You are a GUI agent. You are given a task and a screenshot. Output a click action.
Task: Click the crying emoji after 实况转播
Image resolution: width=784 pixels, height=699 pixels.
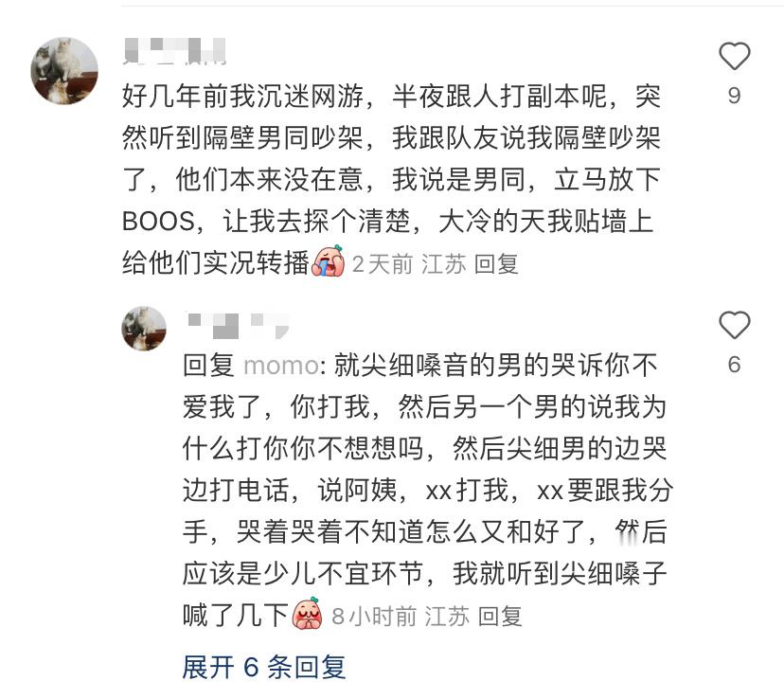click(328, 261)
